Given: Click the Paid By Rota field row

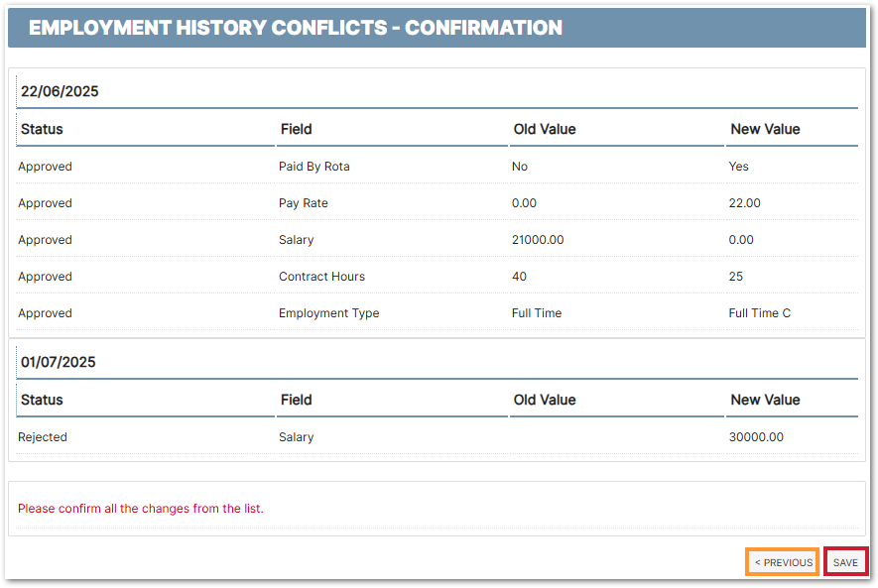Looking at the screenshot, I should tap(314, 167).
